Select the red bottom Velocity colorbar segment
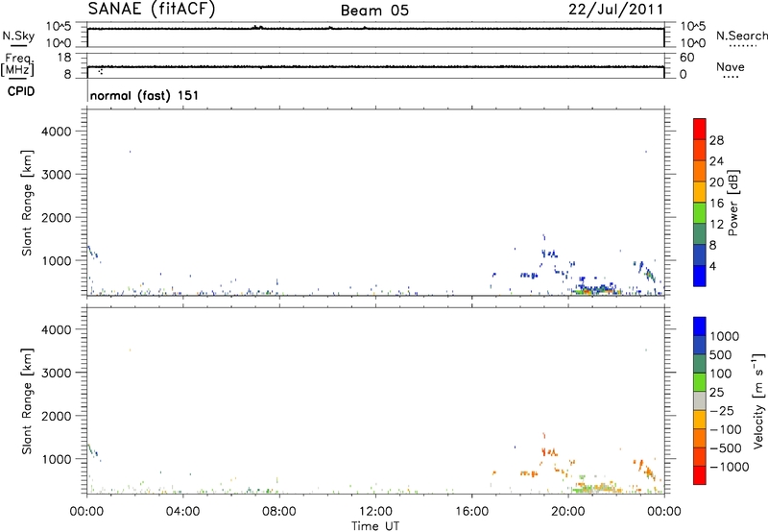This screenshot has height=532, width=768. [700, 475]
